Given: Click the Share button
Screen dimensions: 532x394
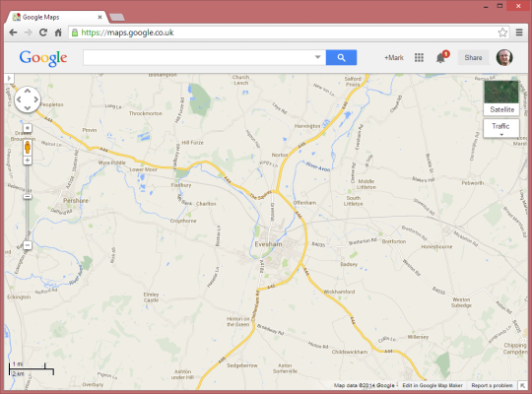Looking at the screenshot, I should 473,58.
